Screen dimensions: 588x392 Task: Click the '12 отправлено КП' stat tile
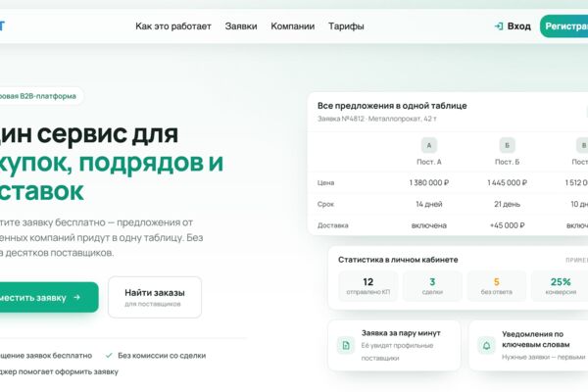click(368, 286)
